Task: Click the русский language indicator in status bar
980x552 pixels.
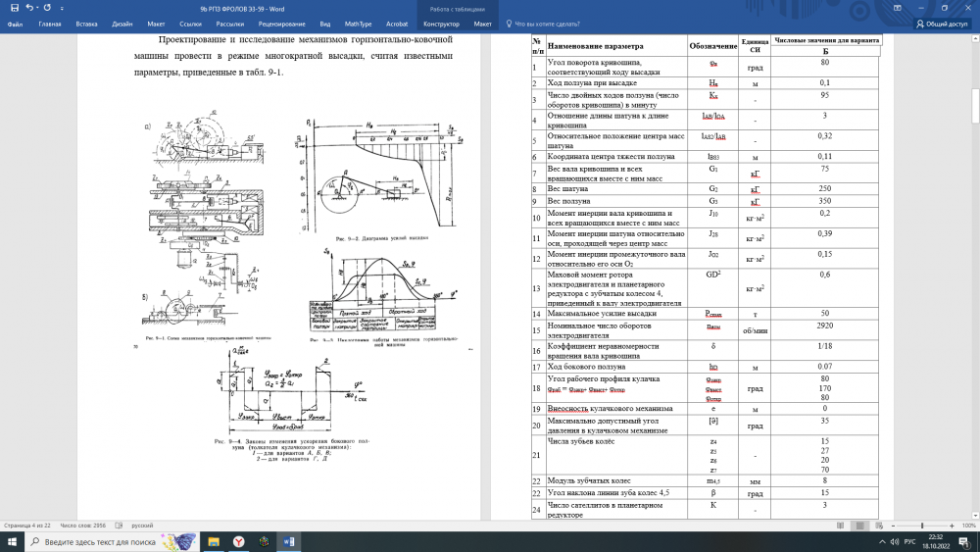Action: click(143, 525)
